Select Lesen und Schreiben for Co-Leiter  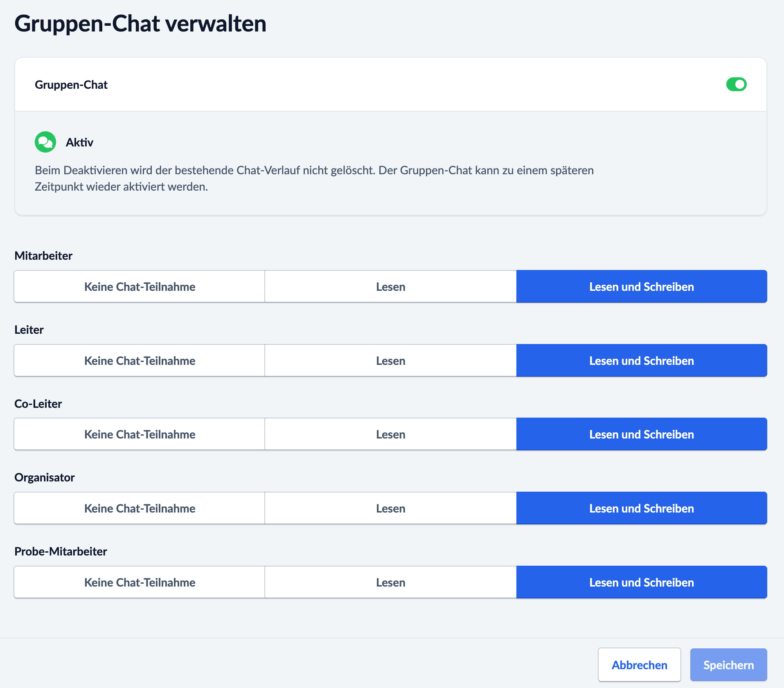tap(642, 434)
